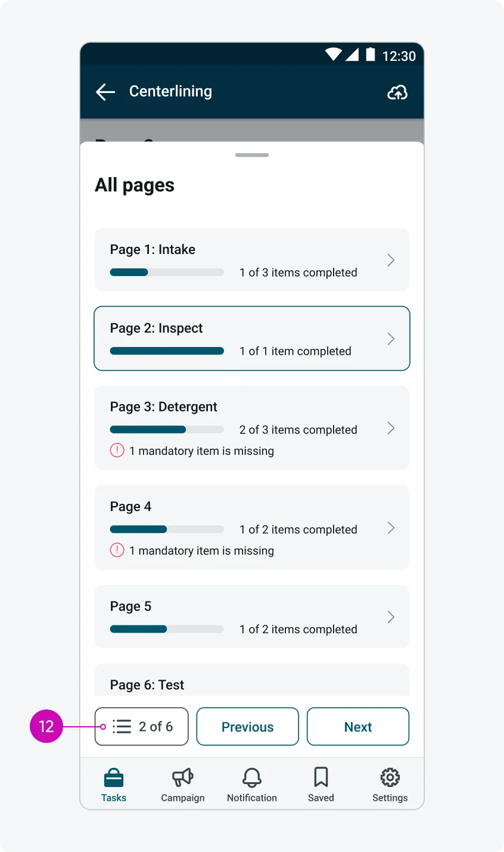
Task: Tap the progress bar for Page 2: Inspect
Action: 167,351
